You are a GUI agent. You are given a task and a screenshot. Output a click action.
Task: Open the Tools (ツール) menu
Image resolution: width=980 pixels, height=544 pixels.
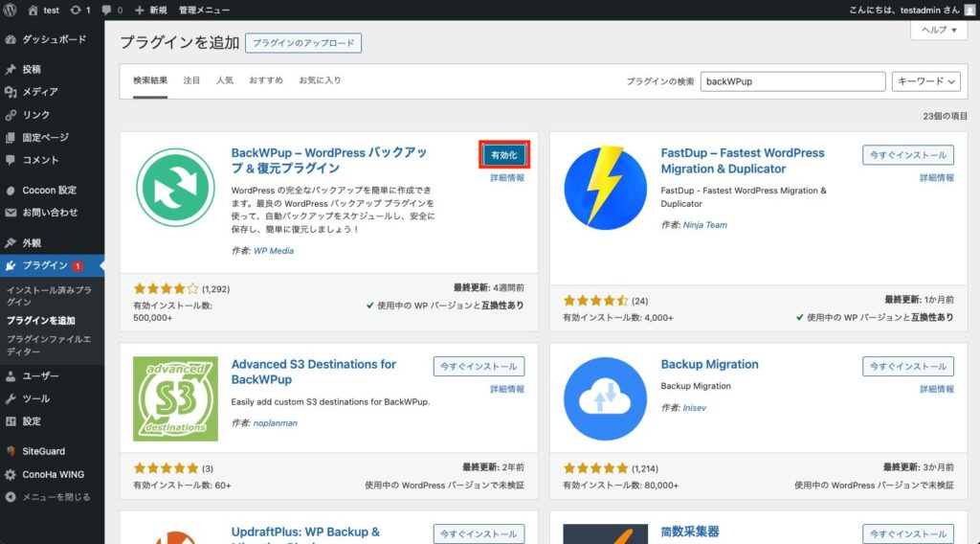[x=53, y=398]
